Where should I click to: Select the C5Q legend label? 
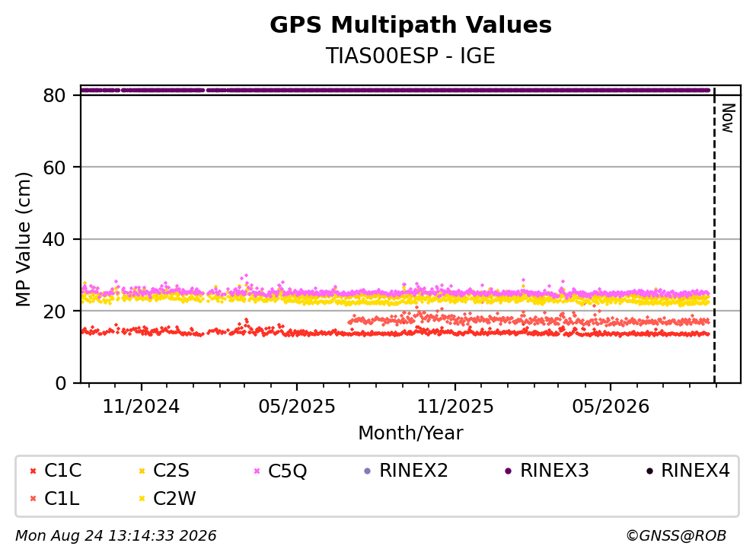pos(287,471)
